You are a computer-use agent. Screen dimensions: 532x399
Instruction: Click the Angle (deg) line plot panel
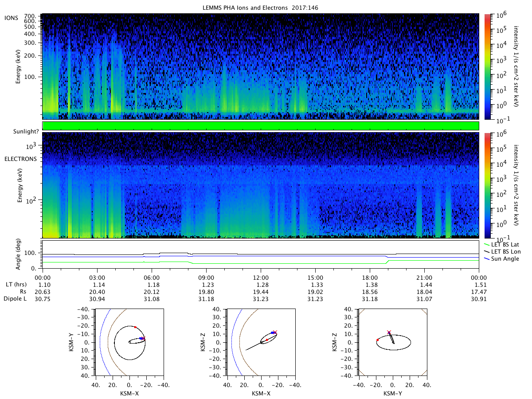[x=261, y=254]
